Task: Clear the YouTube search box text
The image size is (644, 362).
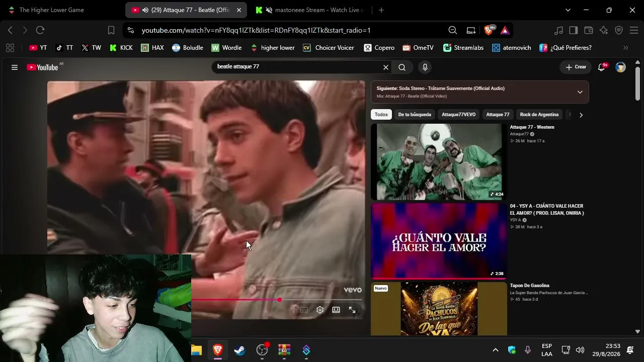Action: [386, 67]
